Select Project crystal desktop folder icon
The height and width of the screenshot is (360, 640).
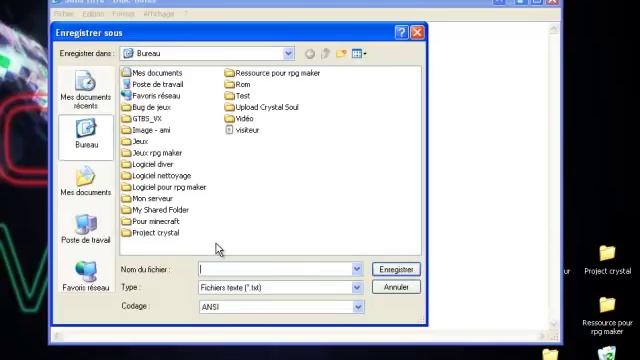click(x=607, y=260)
